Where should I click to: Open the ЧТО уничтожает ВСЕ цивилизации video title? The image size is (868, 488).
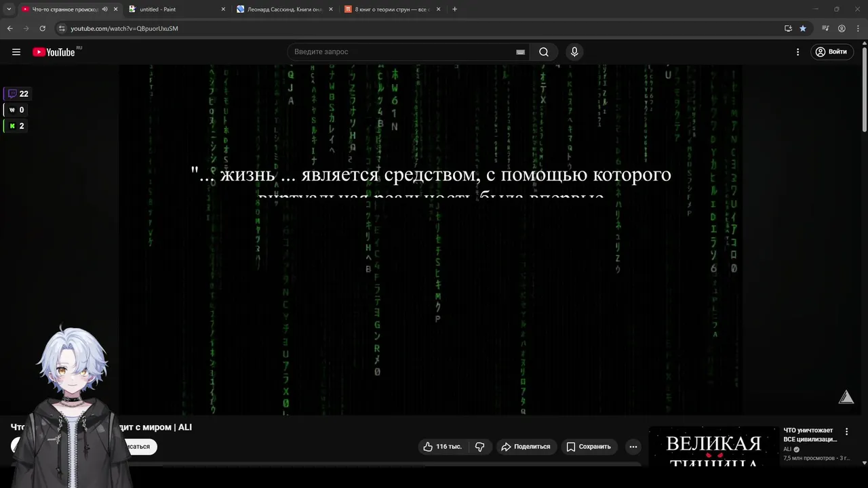810,434
